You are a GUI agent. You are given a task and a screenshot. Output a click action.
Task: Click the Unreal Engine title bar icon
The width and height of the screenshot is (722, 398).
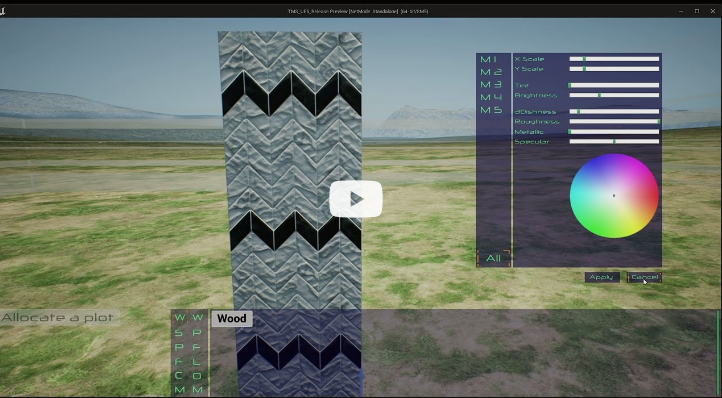point(2,11)
